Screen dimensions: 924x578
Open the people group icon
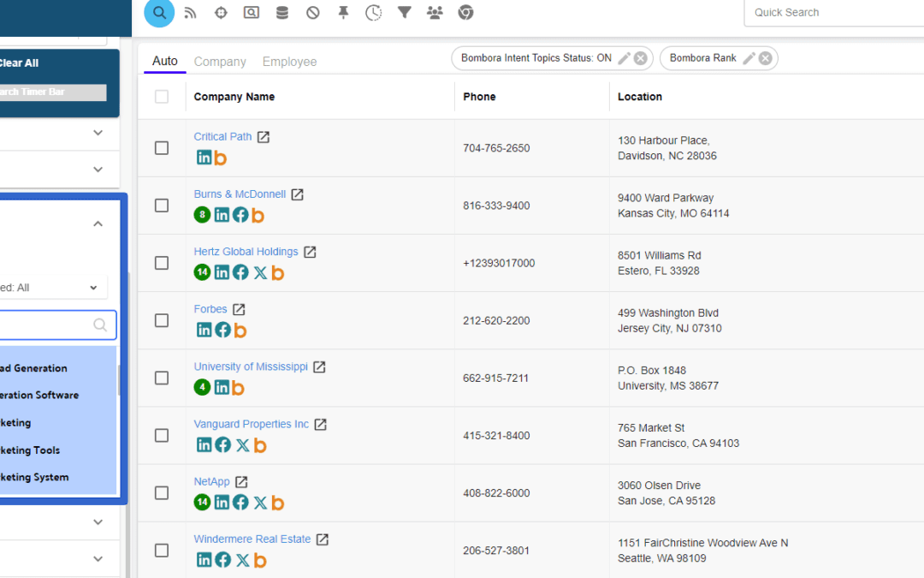pyautogui.click(x=435, y=12)
